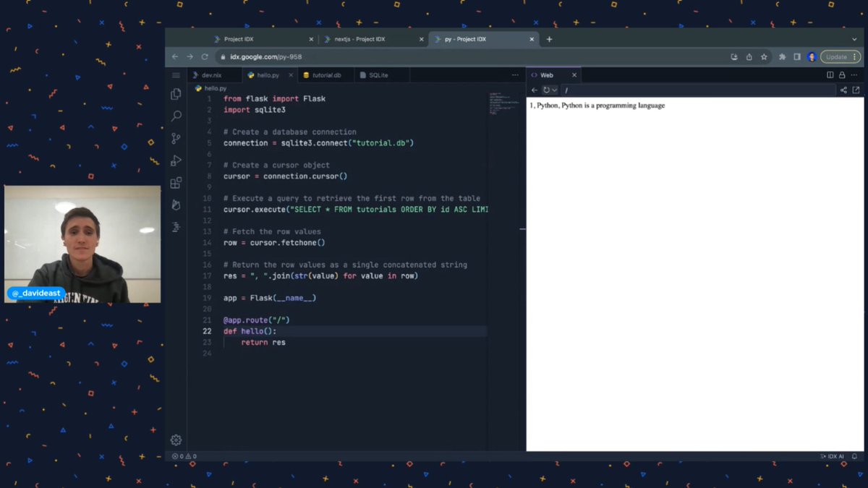Bookmark this page with the star icon
The height and width of the screenshot is (488, 868).
[x=764, y=57]
